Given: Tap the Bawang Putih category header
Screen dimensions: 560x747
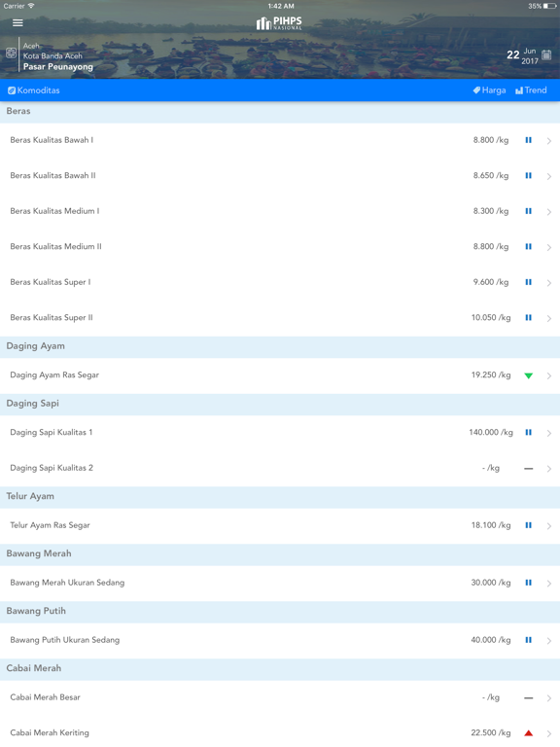Looking at the screenshot, I should tap(280, 611).
